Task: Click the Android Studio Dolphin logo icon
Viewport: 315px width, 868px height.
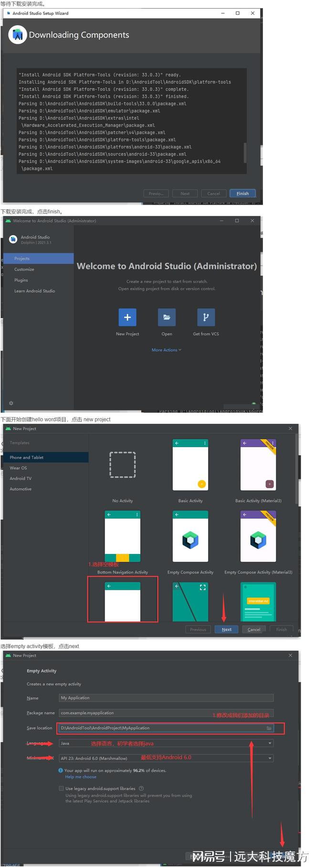Action: coord(13,240)
